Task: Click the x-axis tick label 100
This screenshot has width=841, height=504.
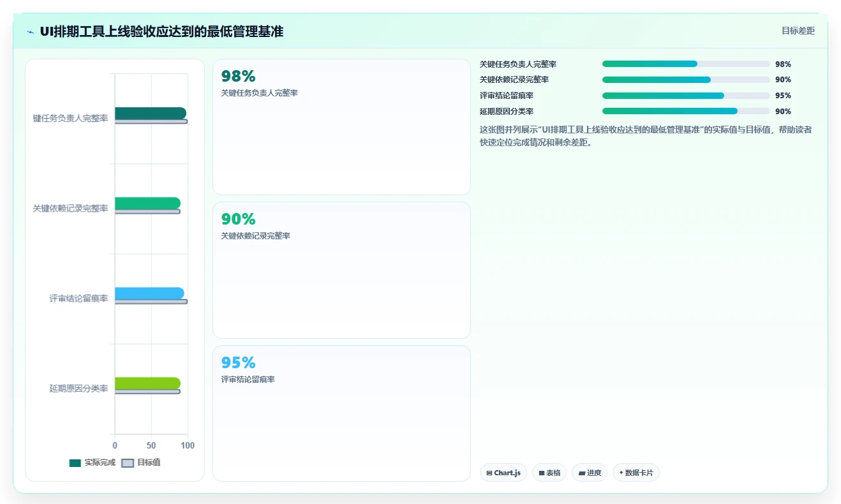Action: coord(188,445)
